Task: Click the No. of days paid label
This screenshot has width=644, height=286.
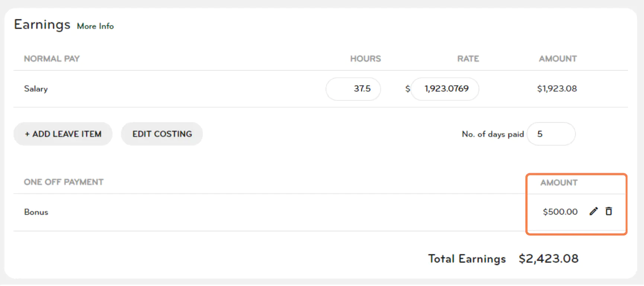Action: coord(493,134)
